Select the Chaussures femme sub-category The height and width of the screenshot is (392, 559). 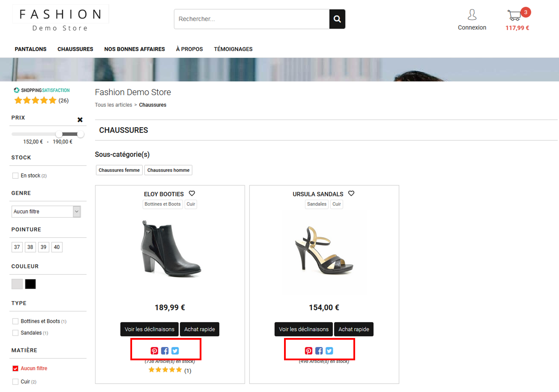[119, 170]
